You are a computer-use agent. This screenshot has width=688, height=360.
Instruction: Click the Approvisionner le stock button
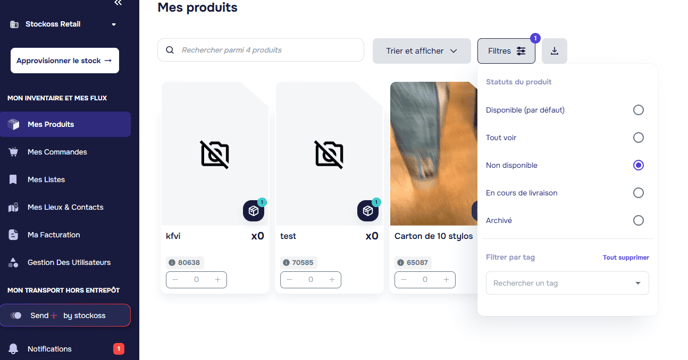[64, 61]
